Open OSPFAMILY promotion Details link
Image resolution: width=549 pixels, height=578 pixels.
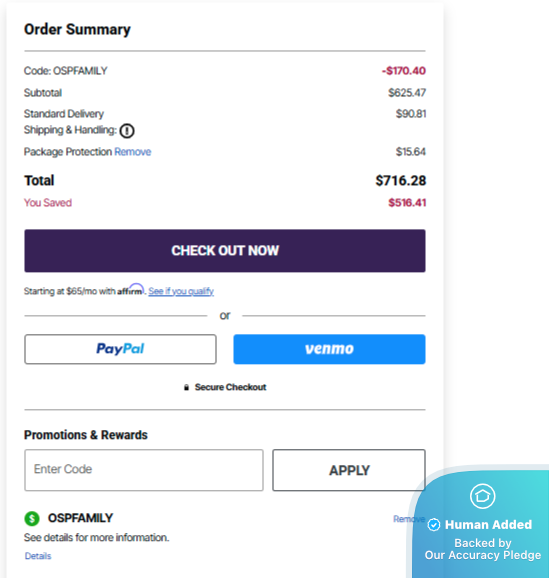click(x=38, y=556)
